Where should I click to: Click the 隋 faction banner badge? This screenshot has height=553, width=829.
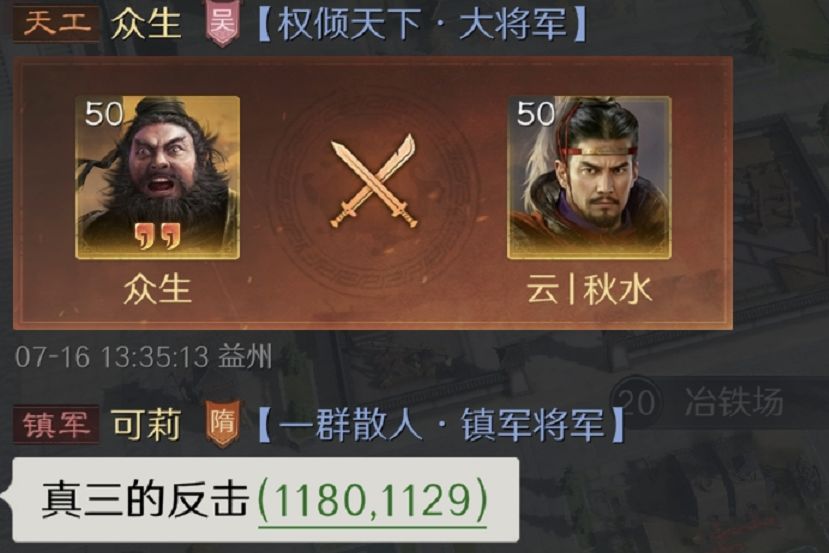point(223,425)
